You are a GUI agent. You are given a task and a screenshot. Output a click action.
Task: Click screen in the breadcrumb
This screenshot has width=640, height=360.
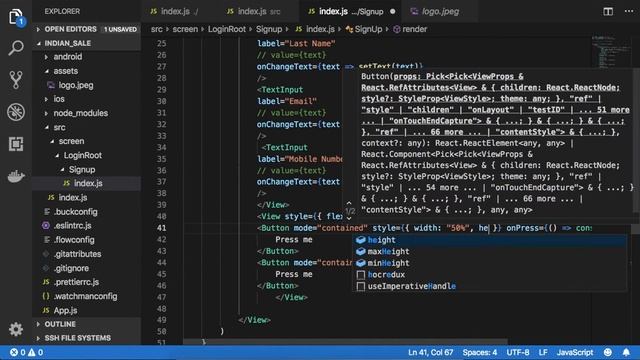pos(185,29)
